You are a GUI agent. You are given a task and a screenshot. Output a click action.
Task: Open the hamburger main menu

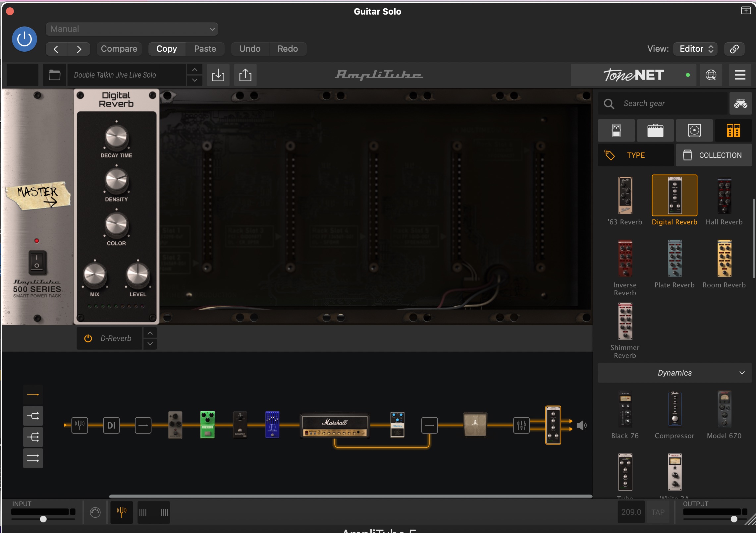point(740,75)
